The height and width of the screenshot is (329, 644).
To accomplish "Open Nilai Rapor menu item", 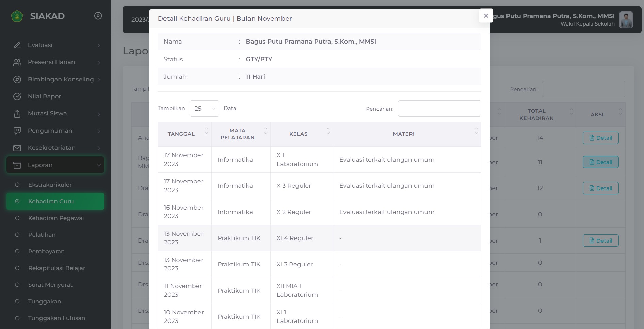I will 55,96.
